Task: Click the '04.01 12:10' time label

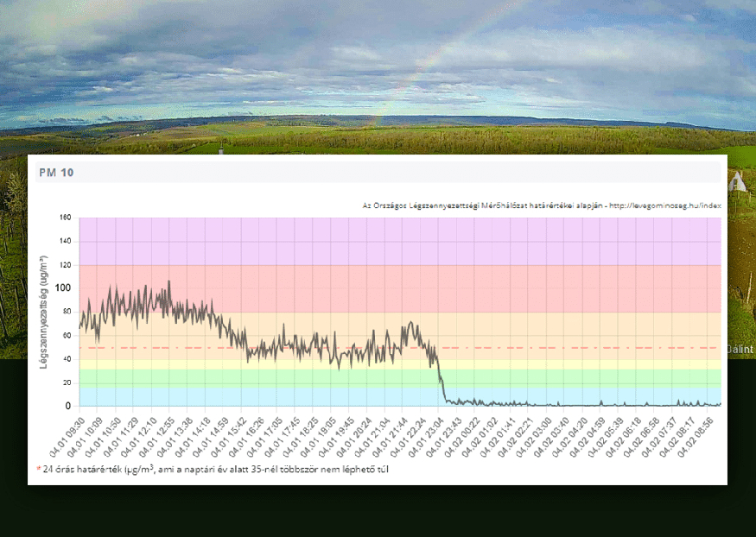Action: click(x=139, y=436)
